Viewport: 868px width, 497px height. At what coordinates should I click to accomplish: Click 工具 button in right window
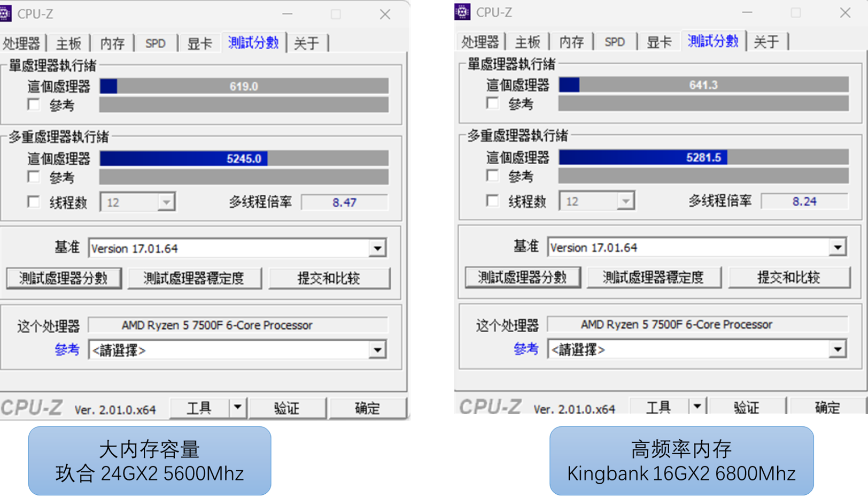[659, 406]
